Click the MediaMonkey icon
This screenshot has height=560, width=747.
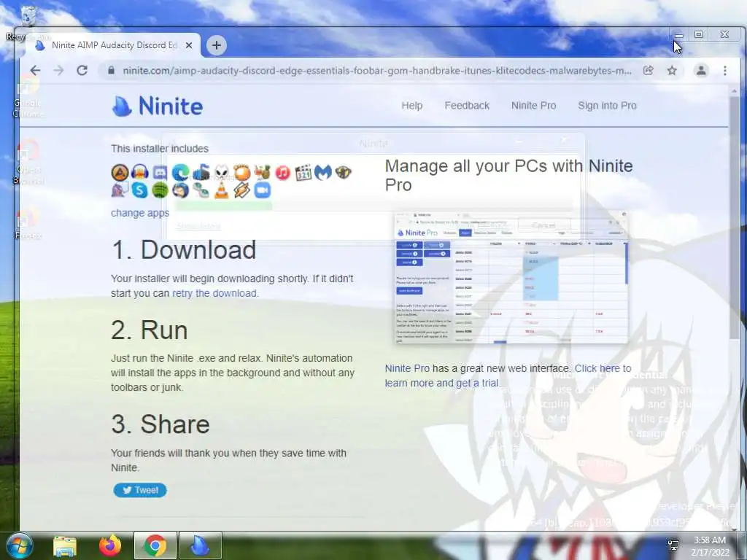343,172
